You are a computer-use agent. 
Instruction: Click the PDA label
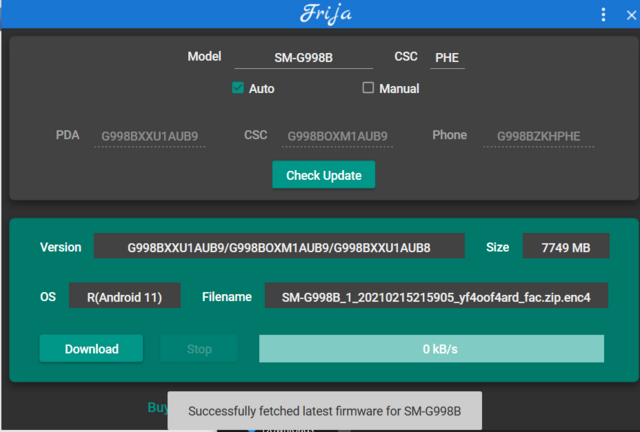[x=67, y=135]
